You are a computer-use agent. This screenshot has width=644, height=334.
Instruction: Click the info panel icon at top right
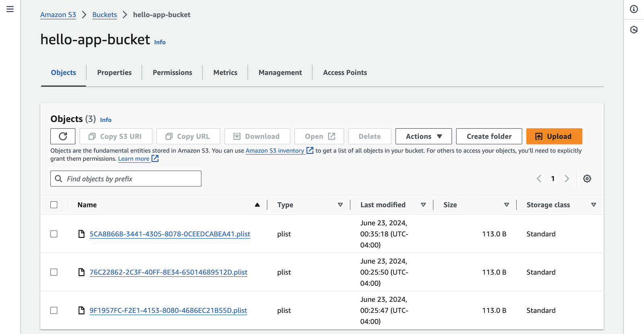coord(634,9)
